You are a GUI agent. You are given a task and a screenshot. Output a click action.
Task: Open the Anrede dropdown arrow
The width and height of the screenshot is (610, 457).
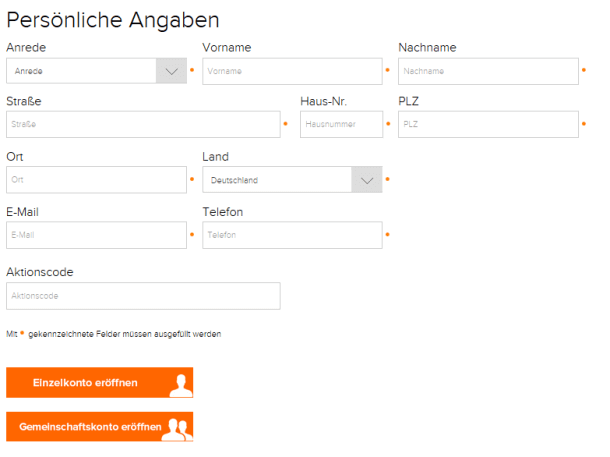(172, 71)
